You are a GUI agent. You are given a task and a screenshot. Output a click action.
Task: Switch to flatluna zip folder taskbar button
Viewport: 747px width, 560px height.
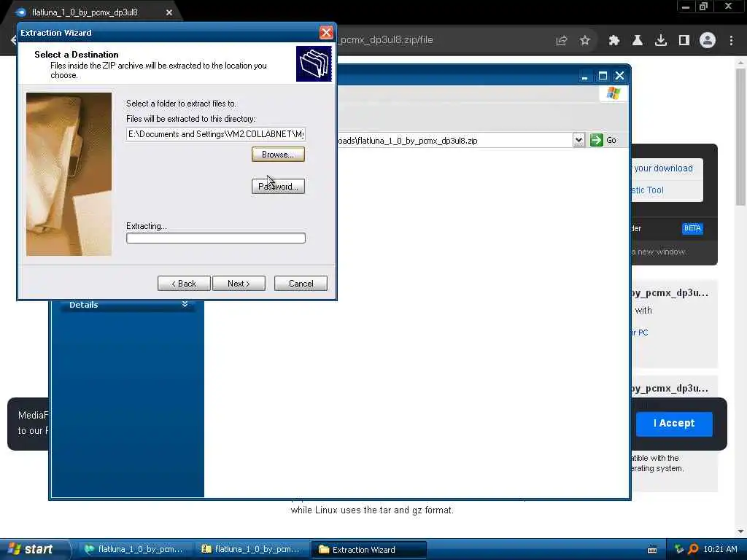pos(252,550)
